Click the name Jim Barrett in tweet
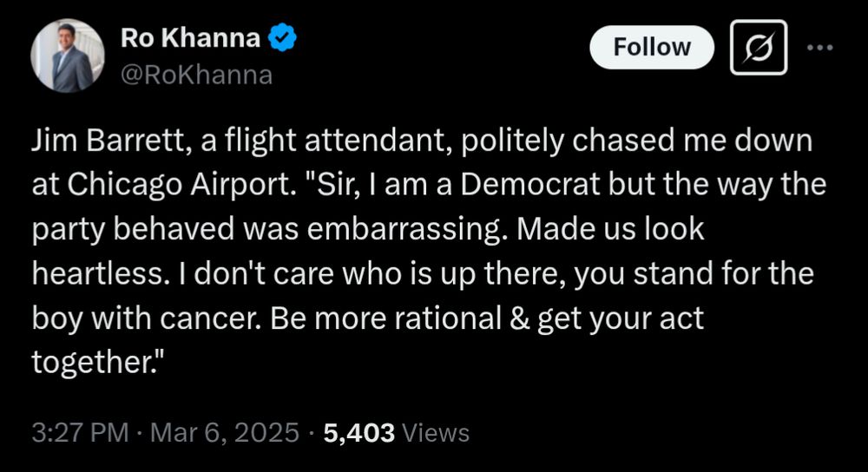The image size is (868, 472). point(104,143)
